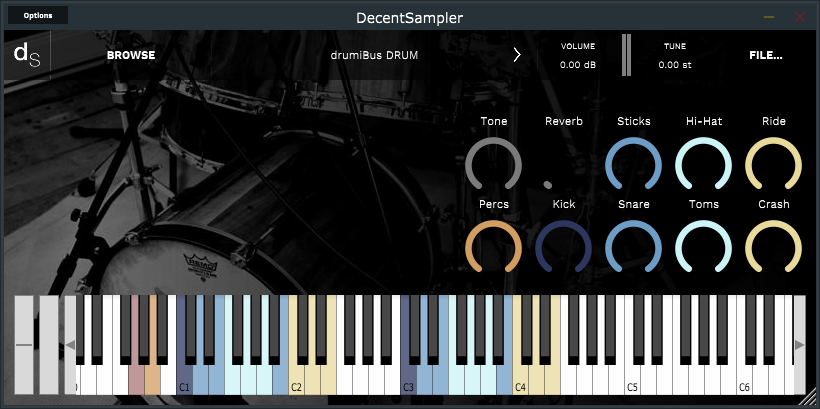Click the Tone knob
The width and height of the screenshot is (820, 409).
[494, 164]
